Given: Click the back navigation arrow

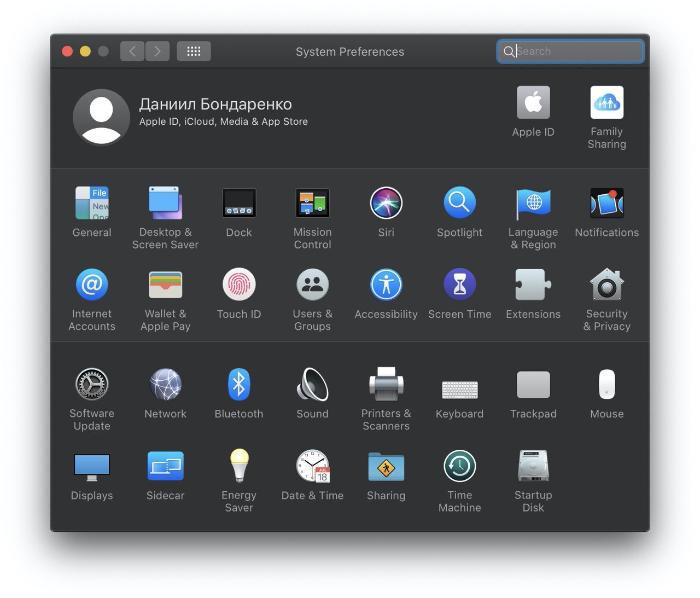Looking at the screenshot, I should (132, 51).
